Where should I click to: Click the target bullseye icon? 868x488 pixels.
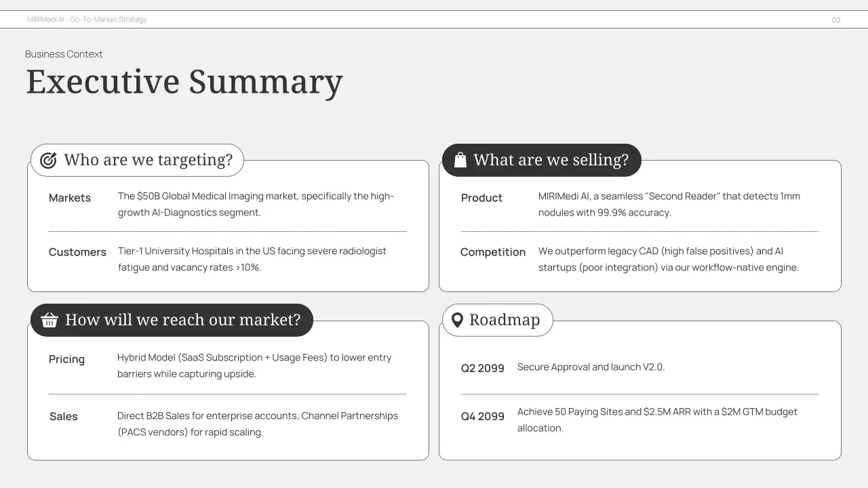click(48, 160)
